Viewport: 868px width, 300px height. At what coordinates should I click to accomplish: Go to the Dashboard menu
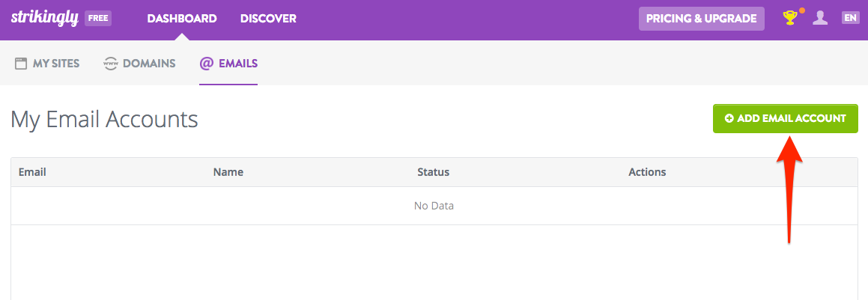(x=181, y=19)
